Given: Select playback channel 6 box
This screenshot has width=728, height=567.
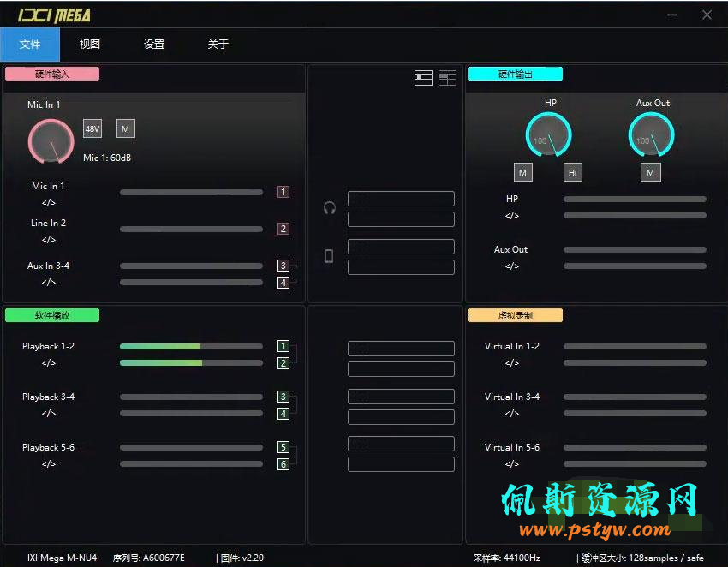Looking at the screenshot, I should 283,464.
